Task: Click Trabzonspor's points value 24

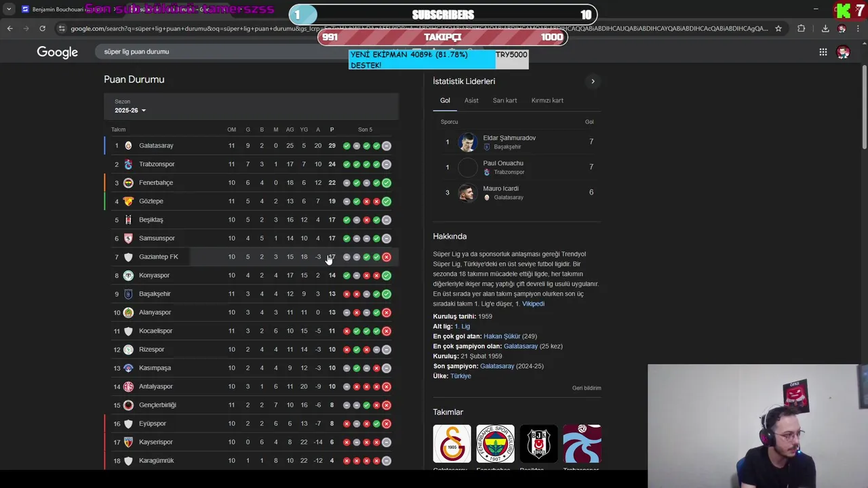Action: tap(332, 164)
